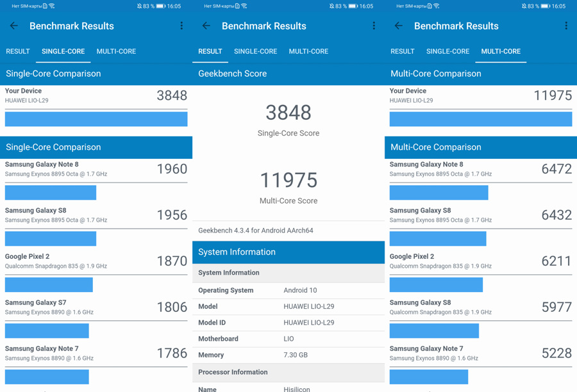577x392 pixels.
Task: Open SINGLE-CORE tab in middle screen
Action: point(255,51)
